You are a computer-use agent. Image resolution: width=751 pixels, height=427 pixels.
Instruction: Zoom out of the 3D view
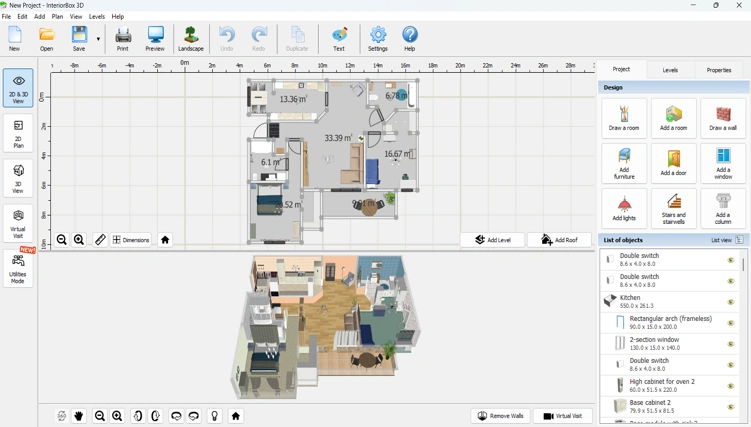100,416
